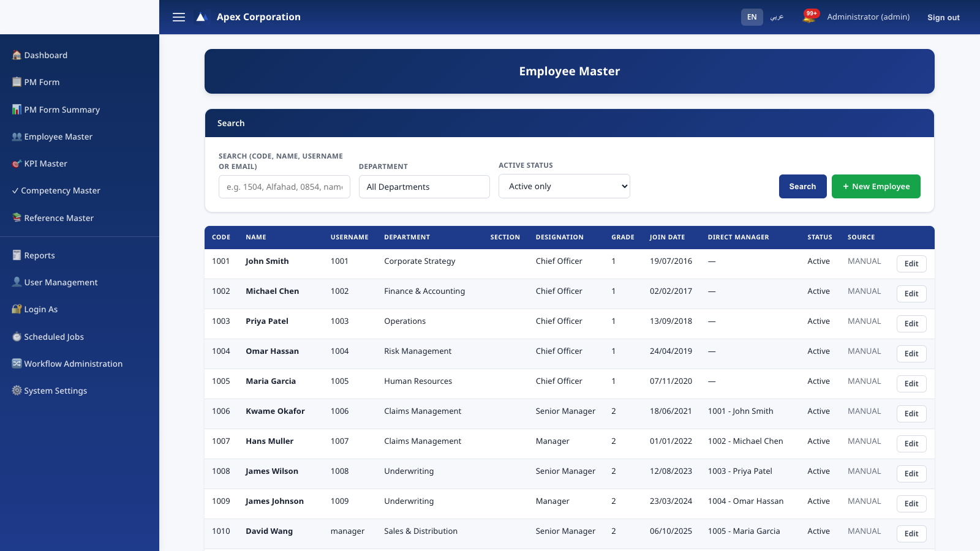This screenshot has height=551, width=980.
Task: Click the Dashboard house icon
Action: tap(17, 55)
